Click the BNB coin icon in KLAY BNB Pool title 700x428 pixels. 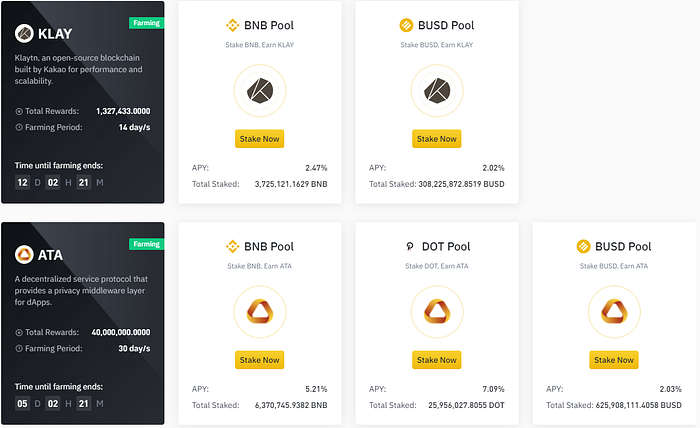(x=233, y=25)
